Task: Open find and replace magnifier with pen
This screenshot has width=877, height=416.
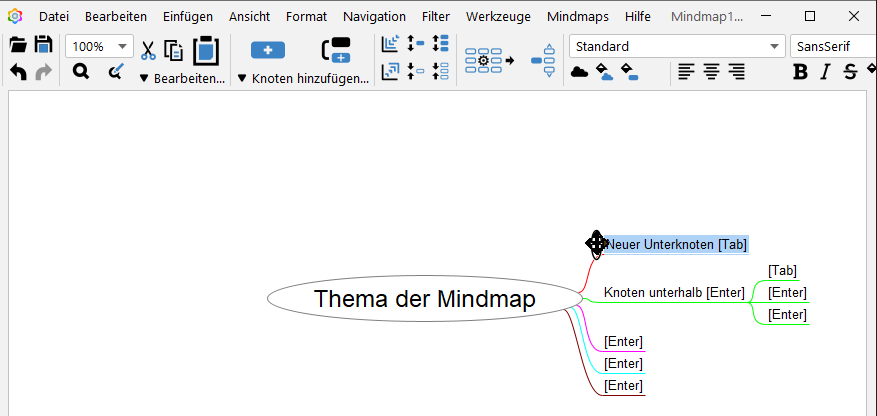Action: tap(116, 72)
